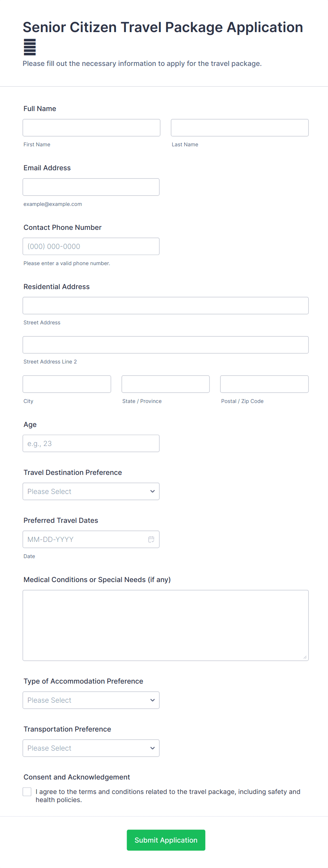Viewport: 328px width, 868px height.
Task: Expand Travel Destination Preference dropdown
Action: click(x=91, y=491)
